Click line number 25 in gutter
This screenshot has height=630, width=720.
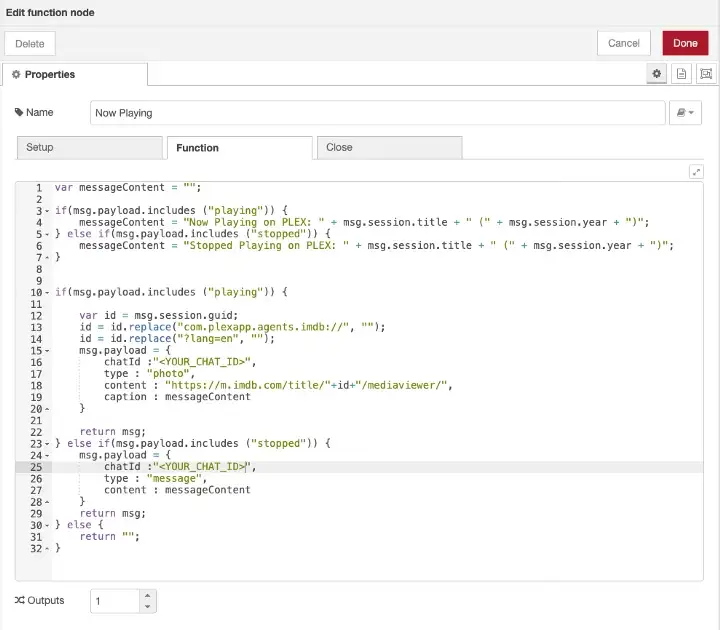click(36, 467)
